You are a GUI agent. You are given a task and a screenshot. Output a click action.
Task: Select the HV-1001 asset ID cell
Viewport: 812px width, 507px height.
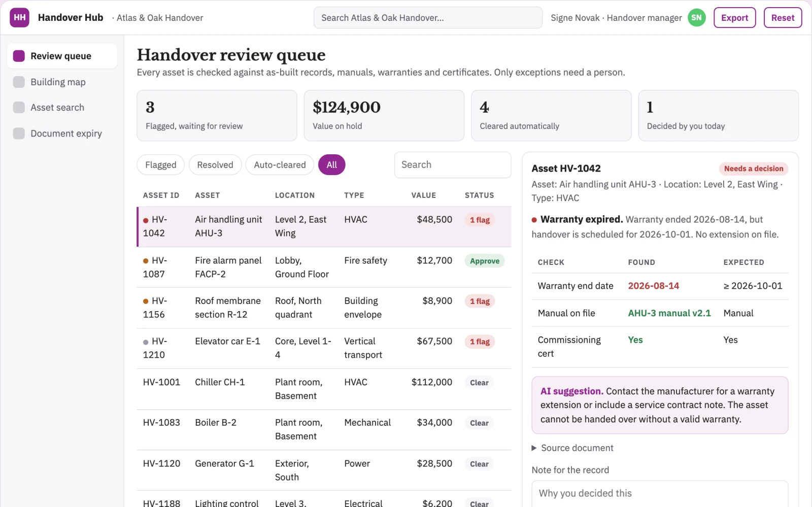click(161, 382)
